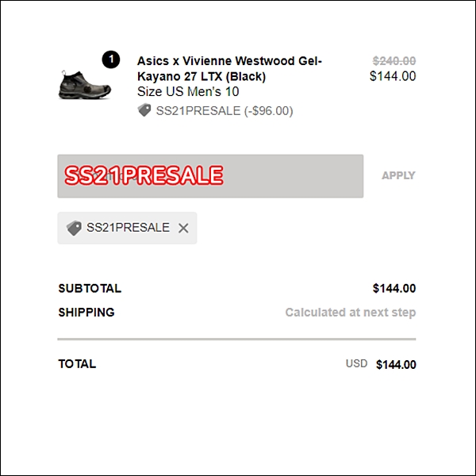Viewport: 476px width, 476px height.
Task: Click the tag icon beside SS21PRESALE (-$96.00)
Action: (x=144, y=110)
